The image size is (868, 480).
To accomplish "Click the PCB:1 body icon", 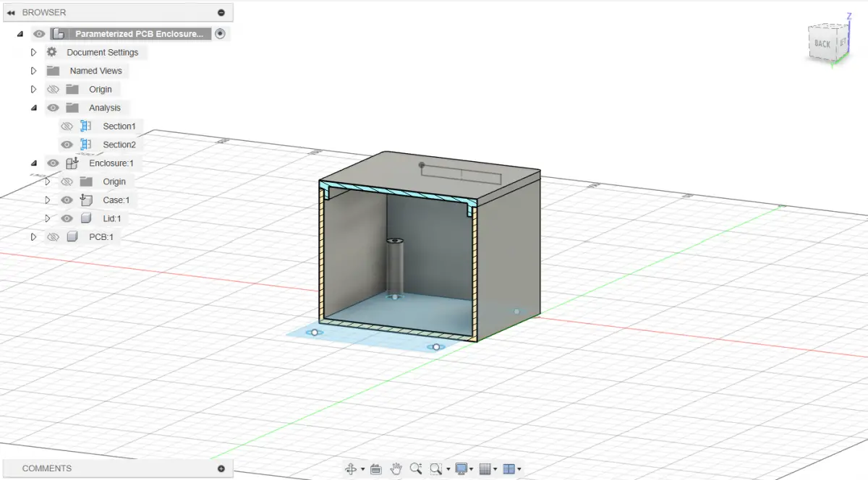I will click(x=72, y=236).
